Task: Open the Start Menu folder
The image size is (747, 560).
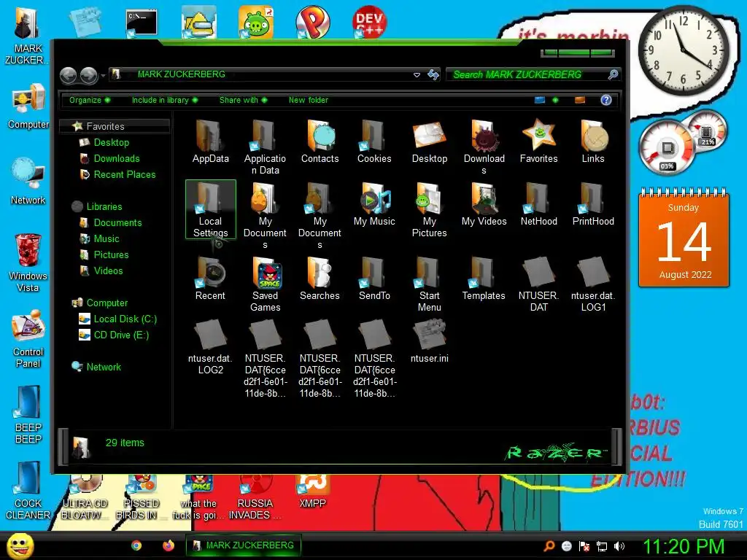Action: [x=429, y=285]
